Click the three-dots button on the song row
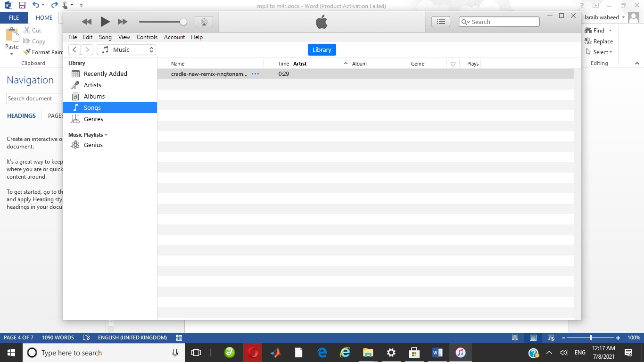 tap(255, 74)
